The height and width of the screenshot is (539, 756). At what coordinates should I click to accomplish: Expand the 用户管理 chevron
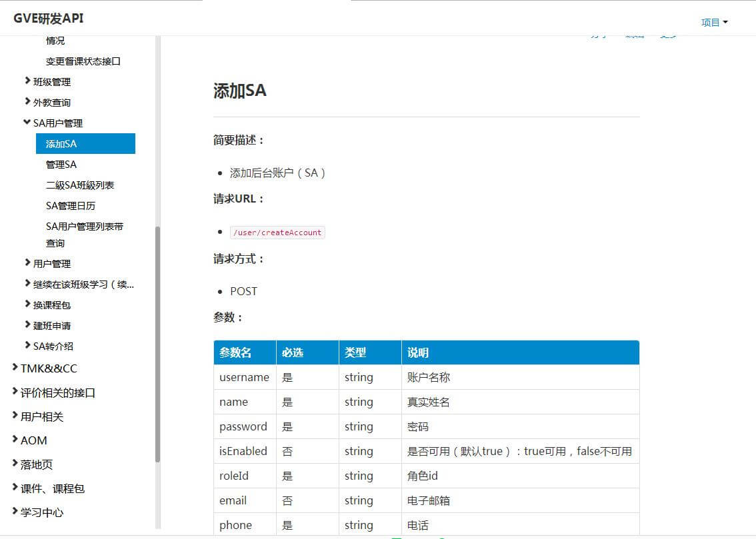[27, 263]
